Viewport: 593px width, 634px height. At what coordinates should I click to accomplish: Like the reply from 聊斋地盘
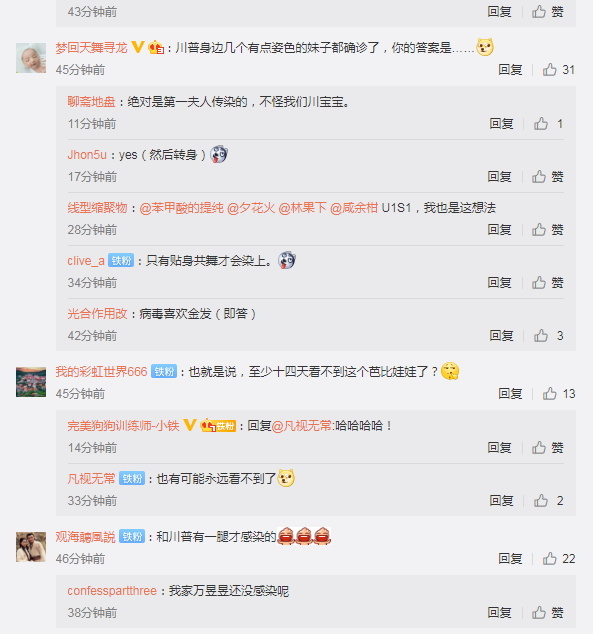tap(548, 124)
